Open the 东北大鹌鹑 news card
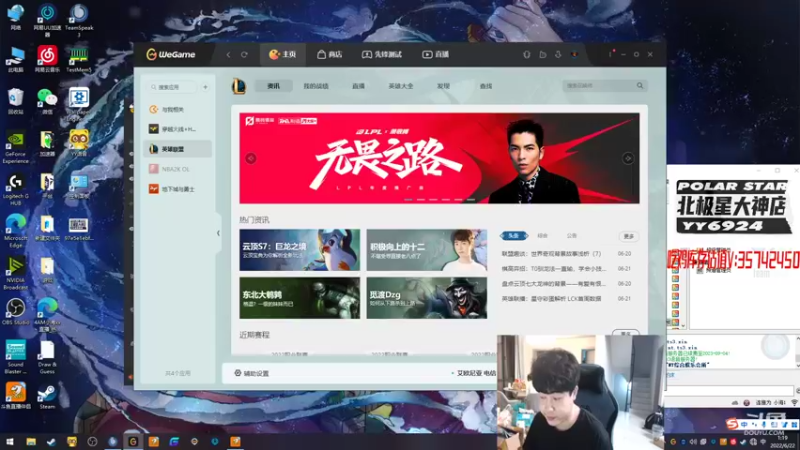 [299, 298]
